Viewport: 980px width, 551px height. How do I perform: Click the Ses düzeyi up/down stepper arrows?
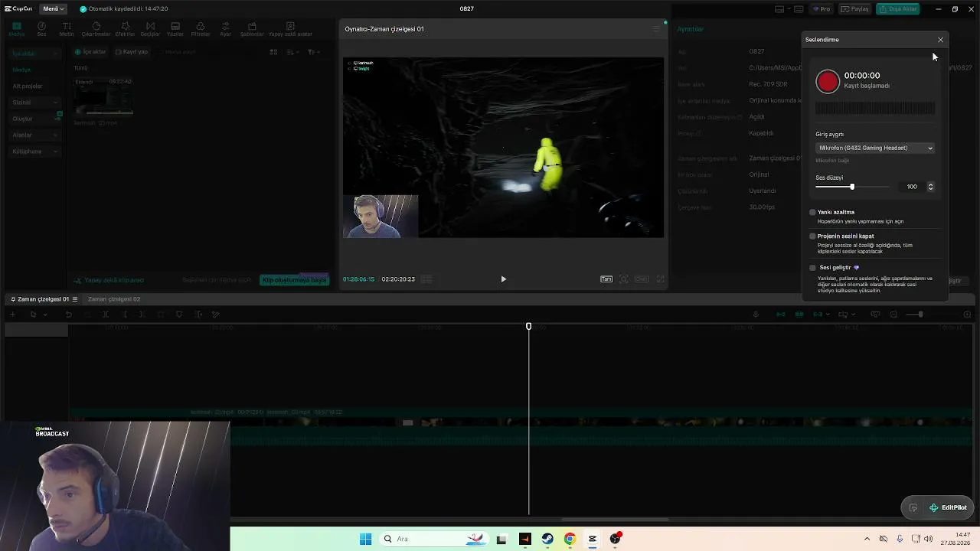(x=930, y=187)
